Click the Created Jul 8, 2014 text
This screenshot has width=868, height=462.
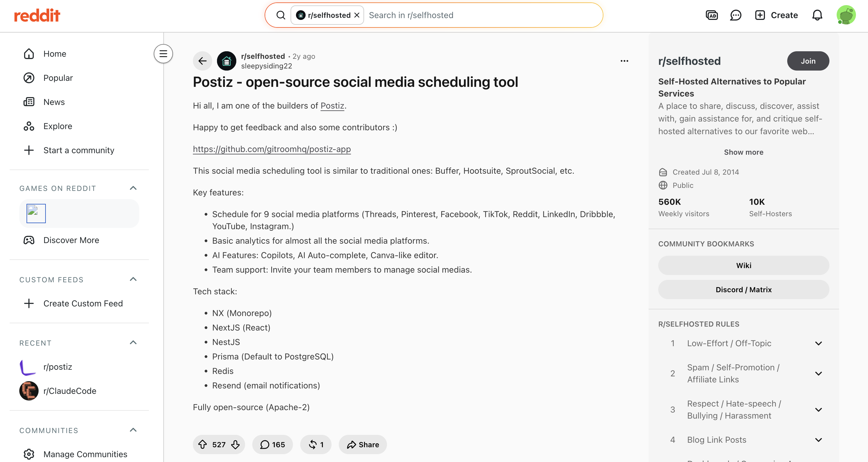click(x=706, y=172)
